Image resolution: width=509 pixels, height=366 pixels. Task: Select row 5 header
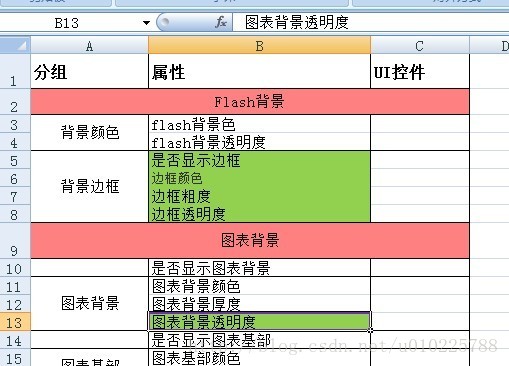[x=15, y=160]
